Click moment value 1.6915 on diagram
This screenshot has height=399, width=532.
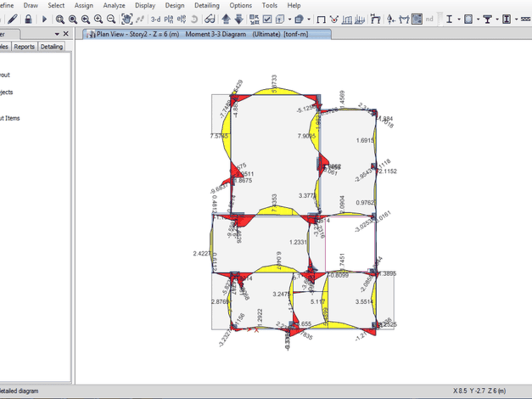[365, 140]
